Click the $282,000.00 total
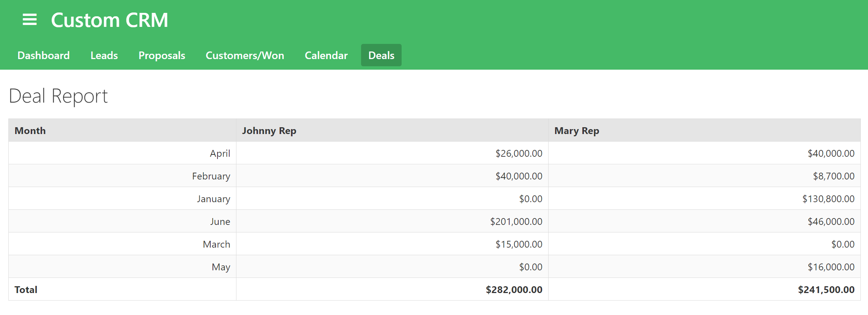This screenshot has height=315, width=868. point(514,290)
